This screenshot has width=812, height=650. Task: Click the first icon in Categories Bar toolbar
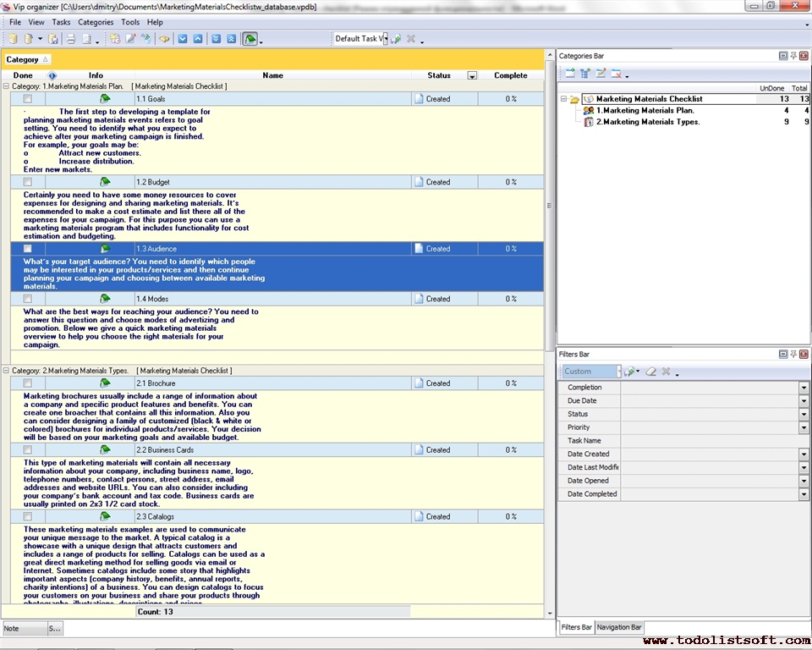pyautogui.click(x=570, y=74)
